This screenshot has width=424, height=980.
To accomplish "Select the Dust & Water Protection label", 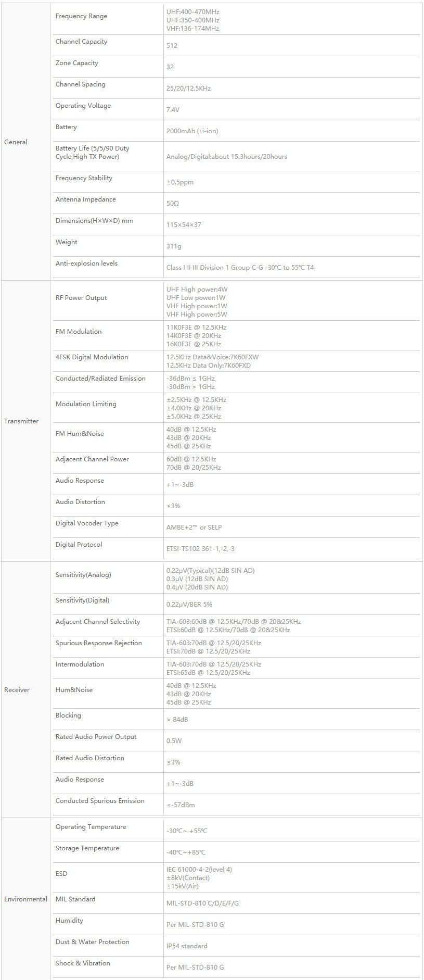I will [x=93, y=941].
